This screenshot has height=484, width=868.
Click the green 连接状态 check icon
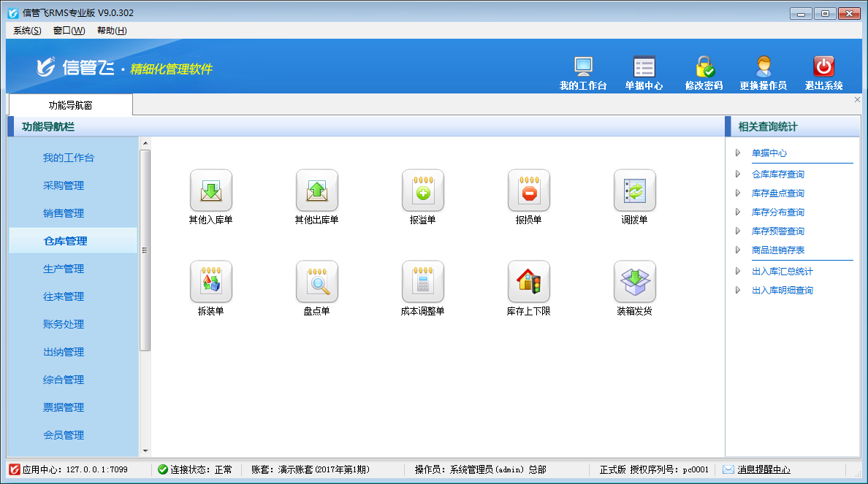[163, 469]
